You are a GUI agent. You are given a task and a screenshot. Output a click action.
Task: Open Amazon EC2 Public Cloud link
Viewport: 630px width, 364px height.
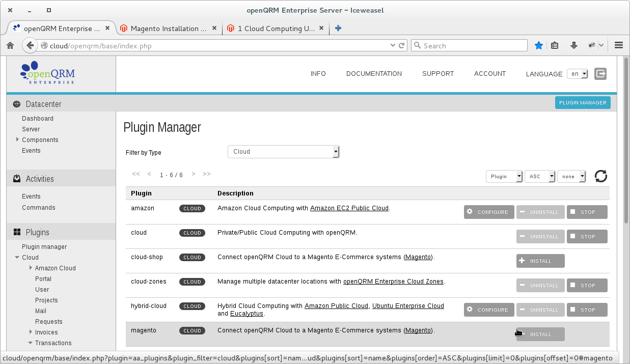349,208
